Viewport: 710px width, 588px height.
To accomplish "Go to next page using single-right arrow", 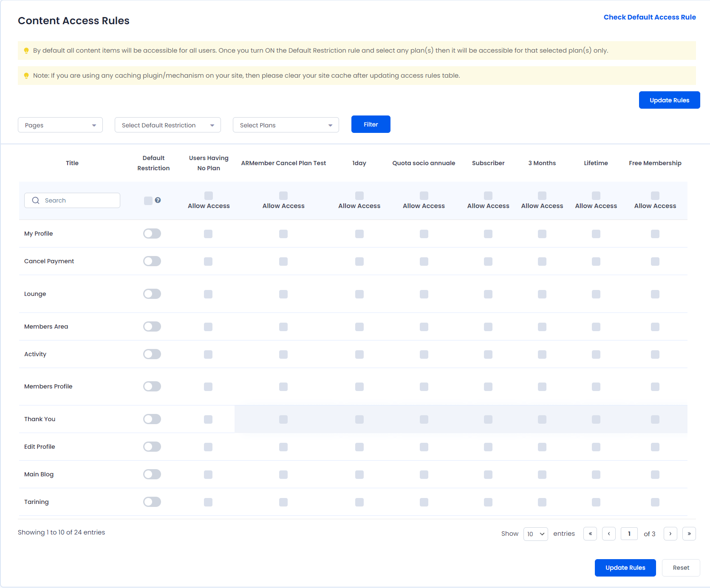I will [670, 534].
